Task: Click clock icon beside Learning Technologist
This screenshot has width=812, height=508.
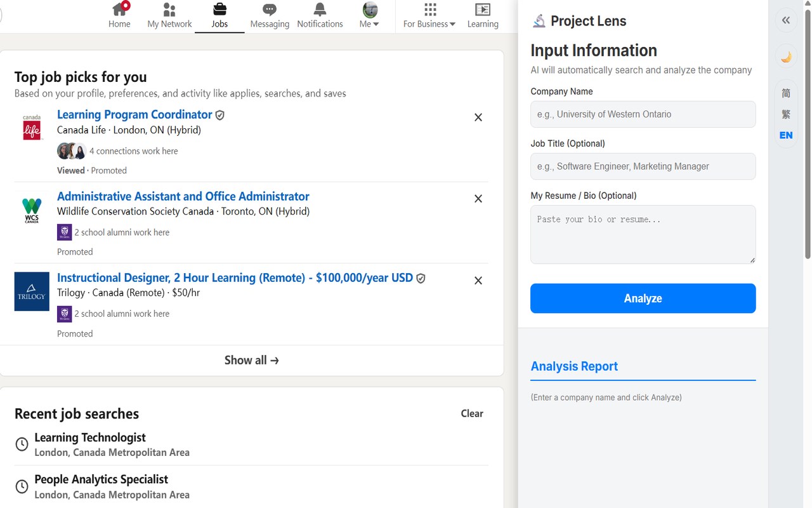Action: [22, 444]
